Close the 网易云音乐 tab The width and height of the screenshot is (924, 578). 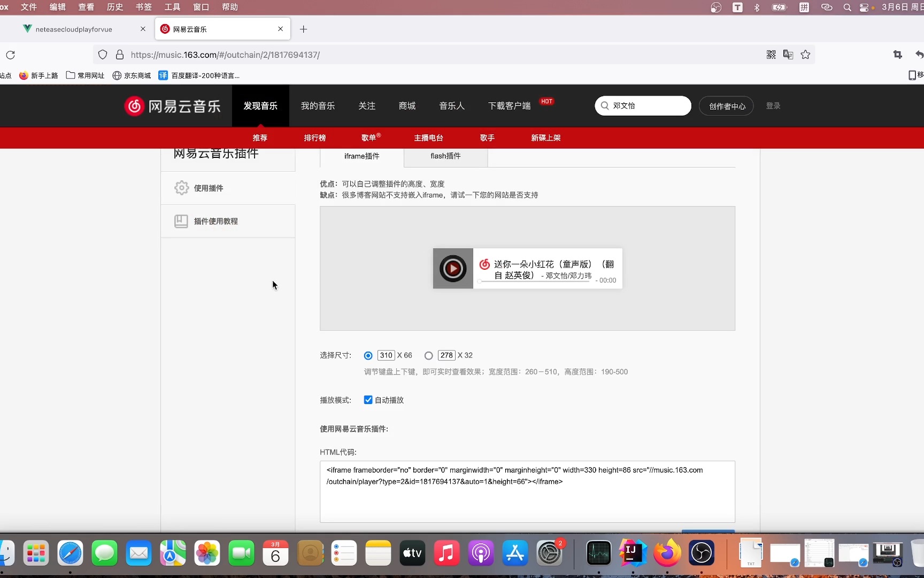(x=280, y=29)
